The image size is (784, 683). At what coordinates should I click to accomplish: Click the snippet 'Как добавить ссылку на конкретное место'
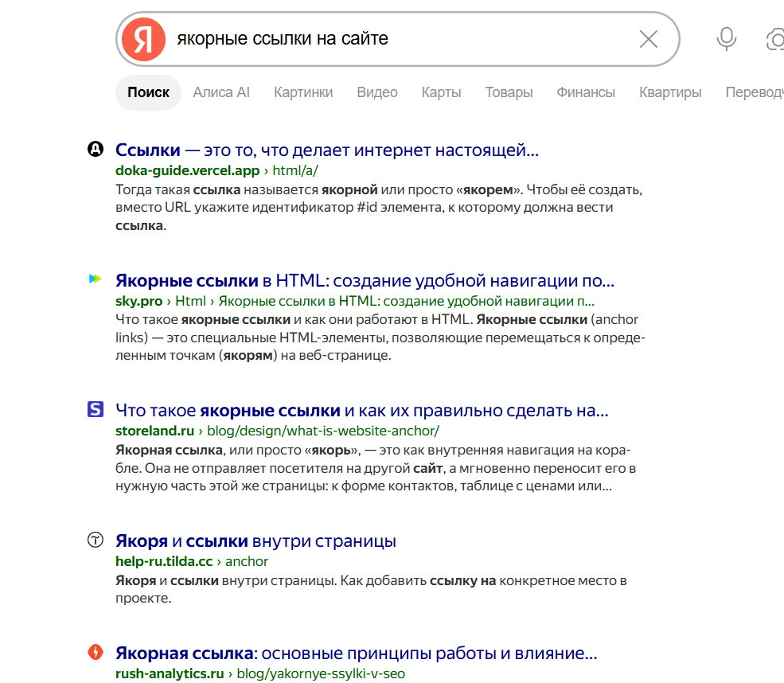coord(371,590)
